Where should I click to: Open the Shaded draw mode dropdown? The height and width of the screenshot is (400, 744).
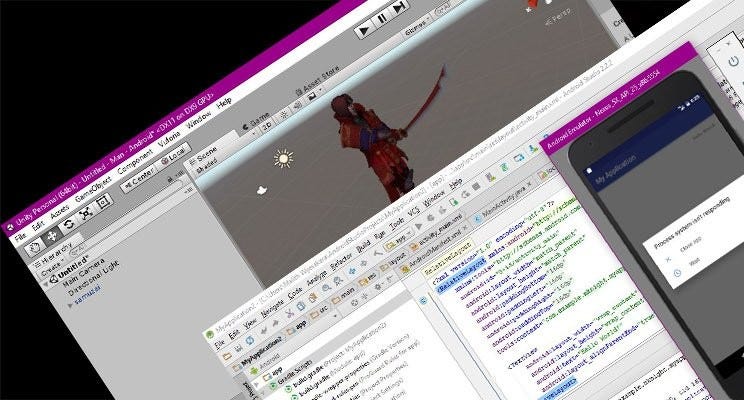click(x=207, y=165)
